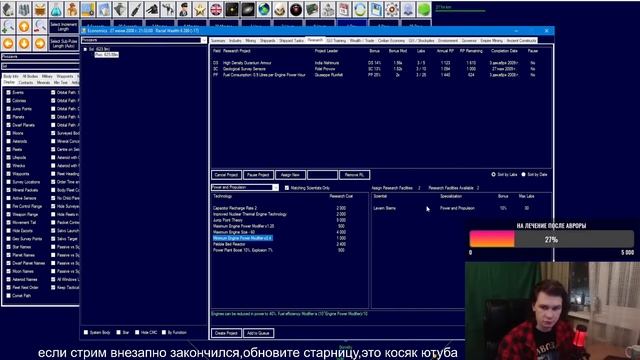Toggle the Dwarf Planets checkbox

click(9, 125)
